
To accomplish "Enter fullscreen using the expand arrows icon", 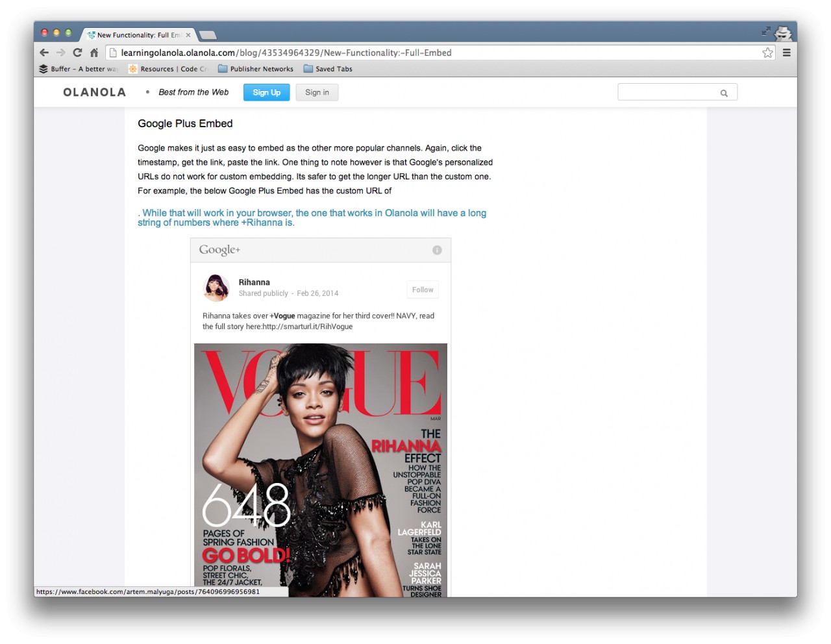I will pyautogui.click(x=766, y=31).
